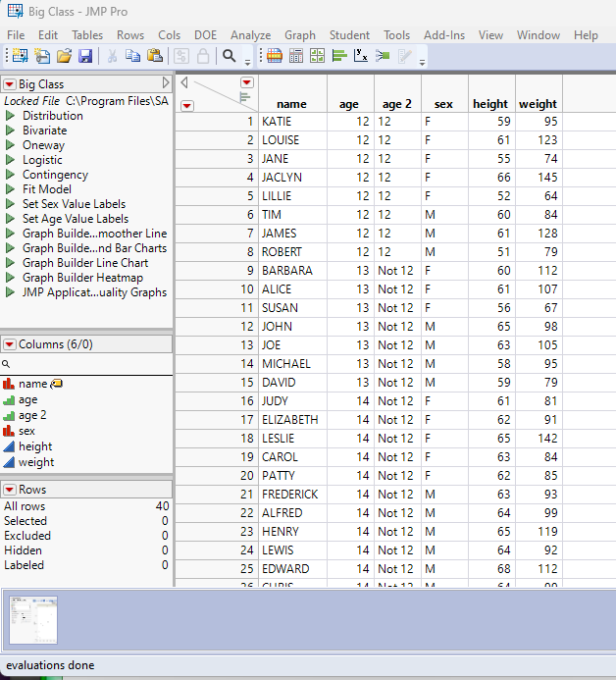Open the first toolbar overflow arrow
The image size is (616, 680).
point(247,63)
